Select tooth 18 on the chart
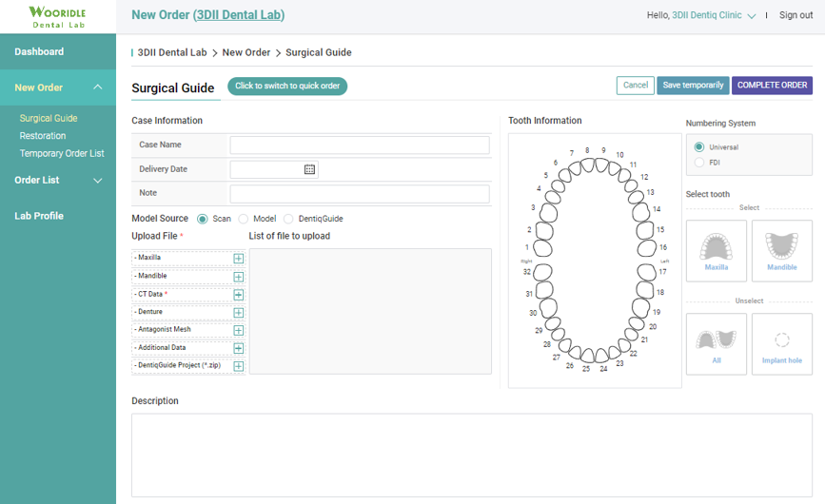The height and width of the screenshot is (504, 825). 644,290
